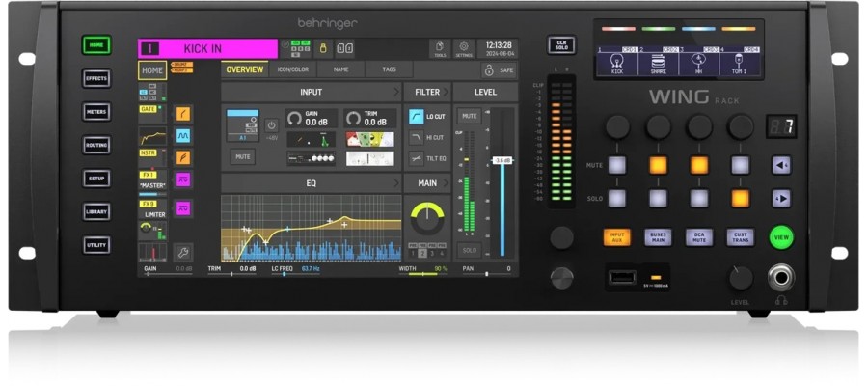Click the CLR SOLO button
Viewport: 868px width, 386px height.
(x=561, y=44)
